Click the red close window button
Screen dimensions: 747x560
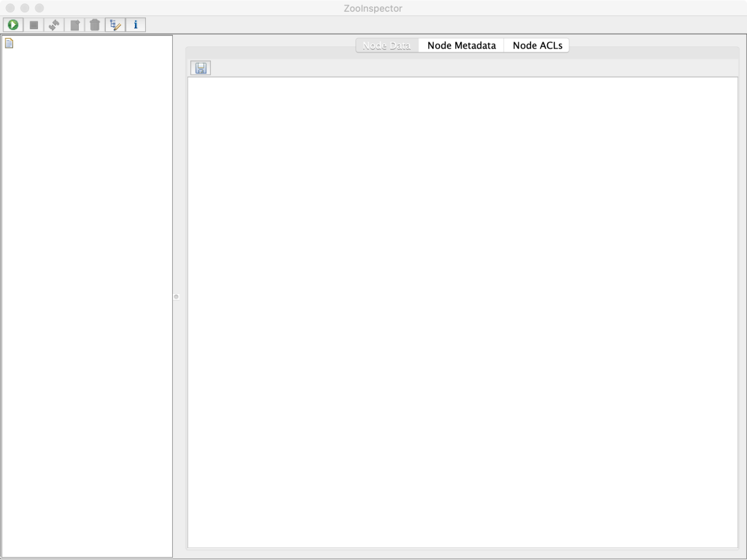point(10,8)
